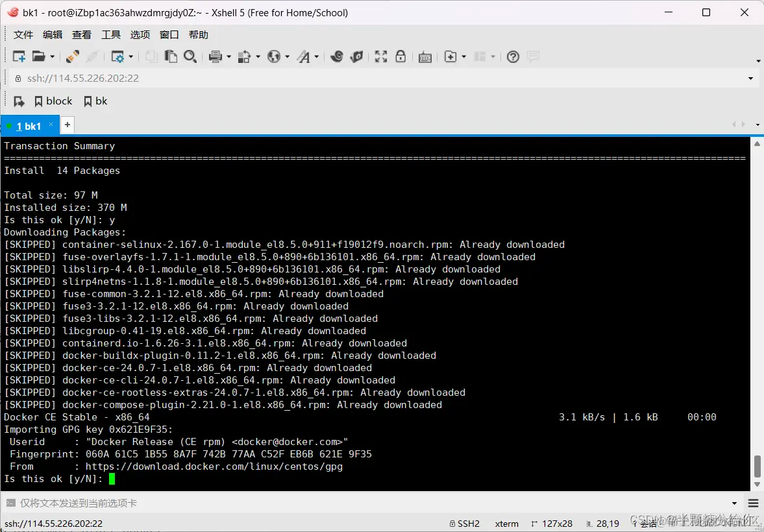This screenshot has height=532, width=764.
Task: Open the 窗口 menu
Action: pyautogui.click(x=169, y=34)
